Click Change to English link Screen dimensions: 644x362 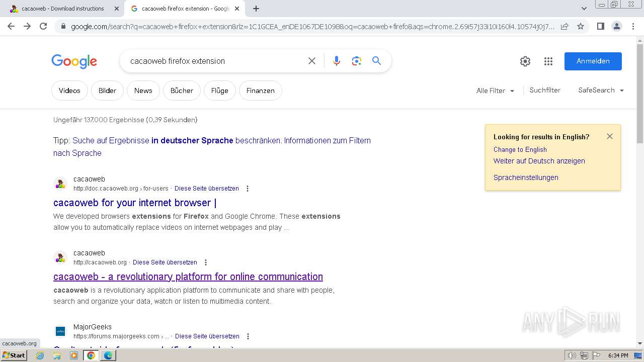520,149
